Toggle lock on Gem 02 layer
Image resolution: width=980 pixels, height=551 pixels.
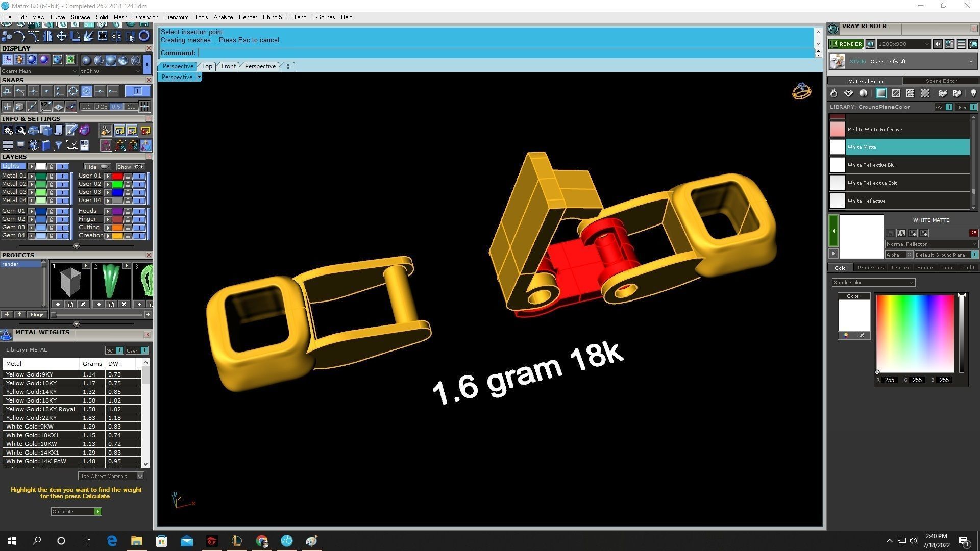click(x=51, y=219)
